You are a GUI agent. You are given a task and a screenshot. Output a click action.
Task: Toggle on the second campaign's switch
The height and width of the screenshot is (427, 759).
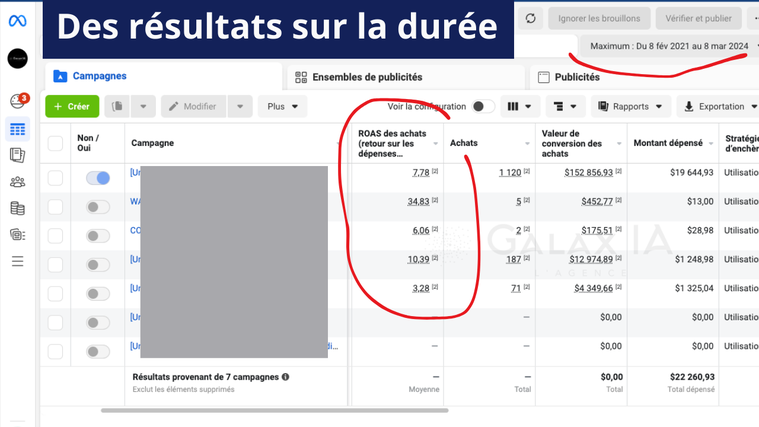(x=98, y=207)
